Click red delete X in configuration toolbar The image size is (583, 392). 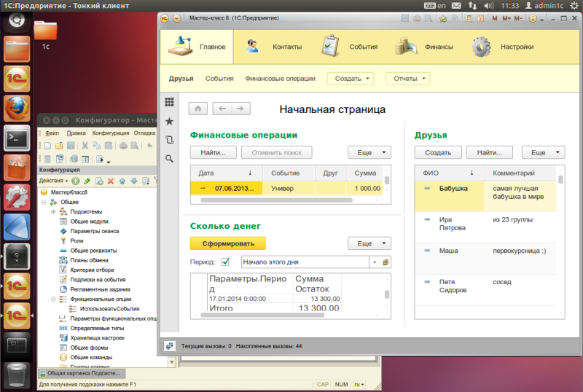tap(111, 181)
